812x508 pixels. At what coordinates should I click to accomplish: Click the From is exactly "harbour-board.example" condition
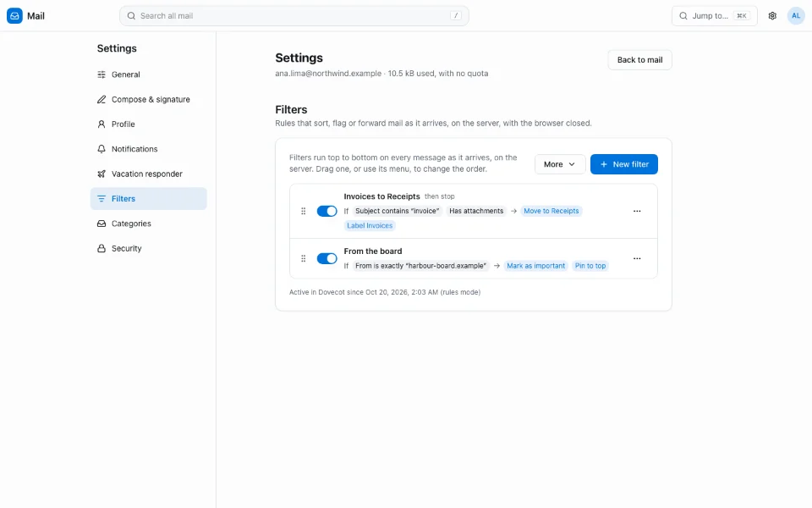click(x=421, y=266)
